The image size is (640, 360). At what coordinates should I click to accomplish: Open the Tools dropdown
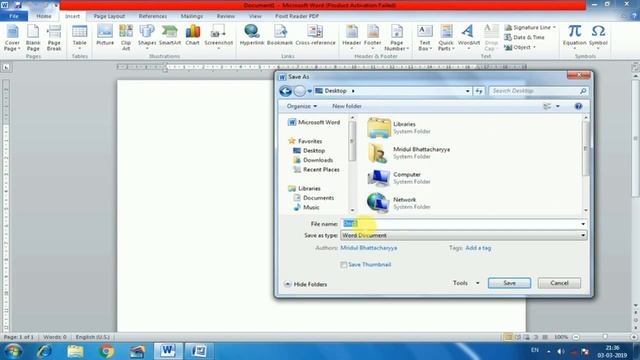[466, 283]
